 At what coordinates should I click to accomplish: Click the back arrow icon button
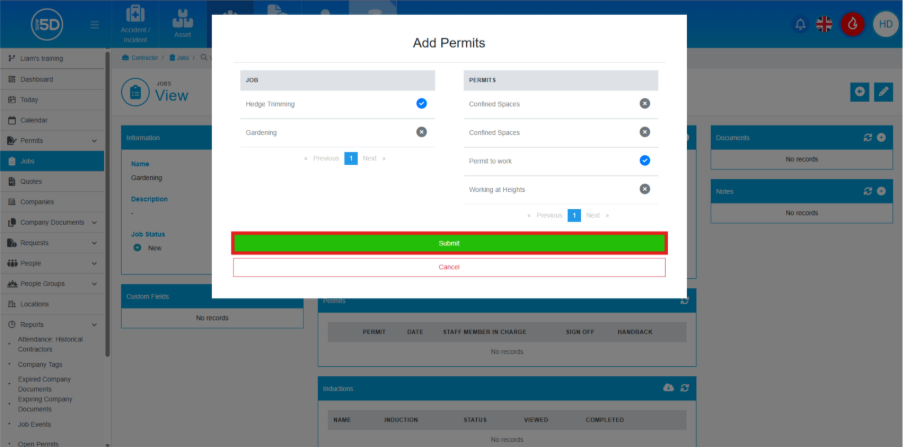point(859,92)
